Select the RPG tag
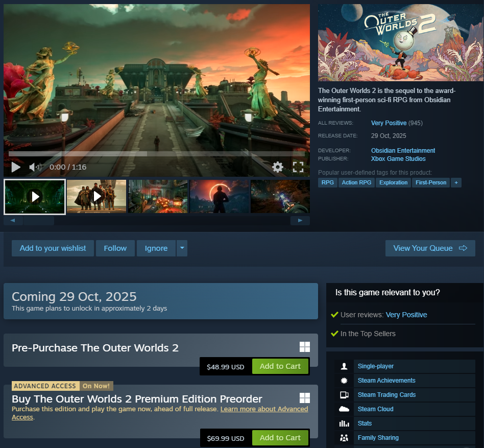The height and width of the screenshot is (448, 484). (327, 182)
